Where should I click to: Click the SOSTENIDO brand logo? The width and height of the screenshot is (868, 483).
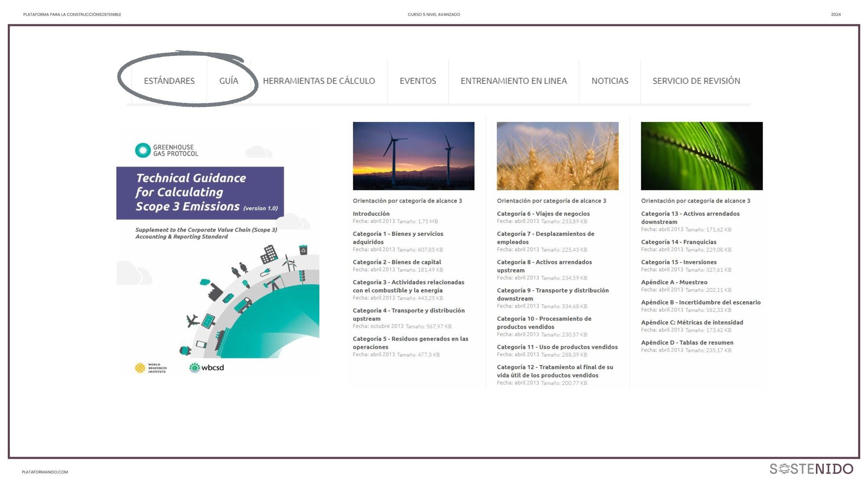(811, 469)
